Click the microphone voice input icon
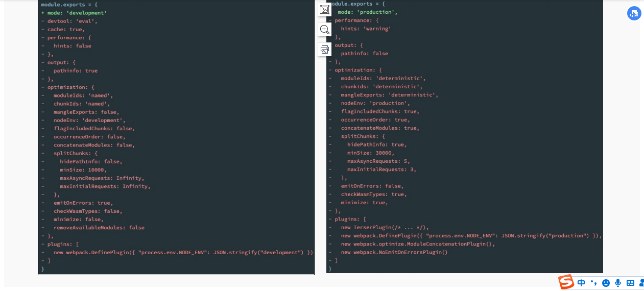 click(x=618, y=283)
